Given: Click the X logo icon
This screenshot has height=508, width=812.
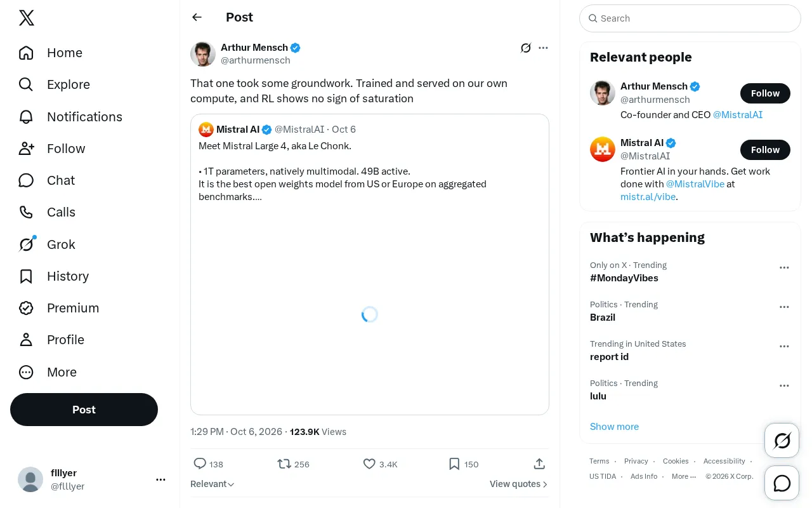Looking at the screenshot, I should pyautogui.click(x=27, y=18).
